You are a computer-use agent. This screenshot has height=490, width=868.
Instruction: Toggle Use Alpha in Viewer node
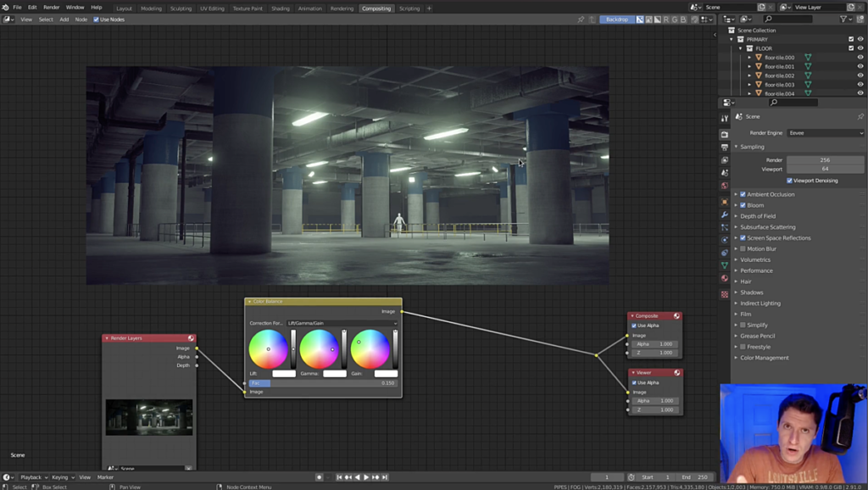(634, 382)
